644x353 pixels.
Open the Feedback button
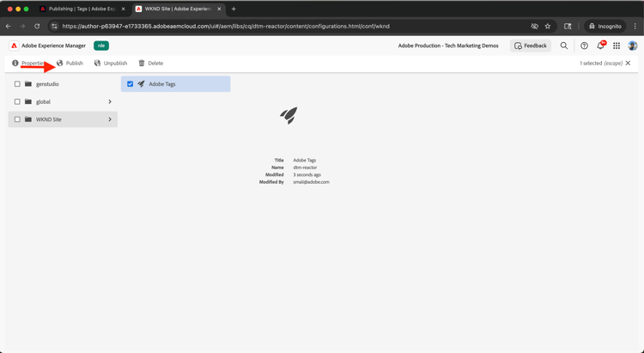pos(531,46)
